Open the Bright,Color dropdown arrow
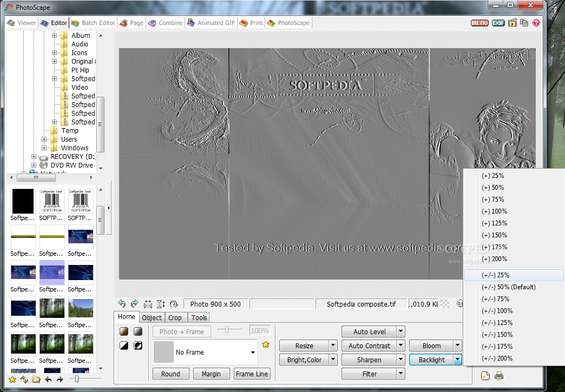This screenshot has width=565, height=392. coord(333,360)
